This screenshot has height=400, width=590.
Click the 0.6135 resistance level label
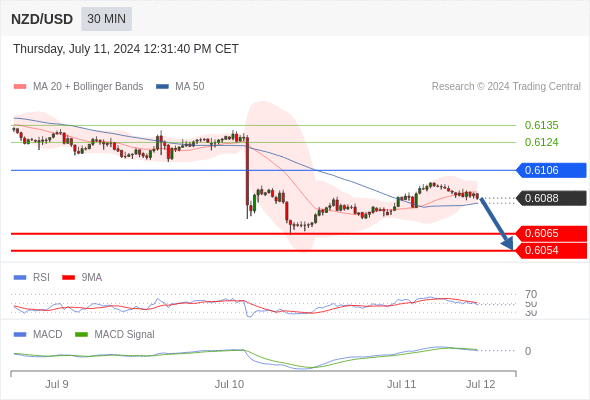coord(541,125)
